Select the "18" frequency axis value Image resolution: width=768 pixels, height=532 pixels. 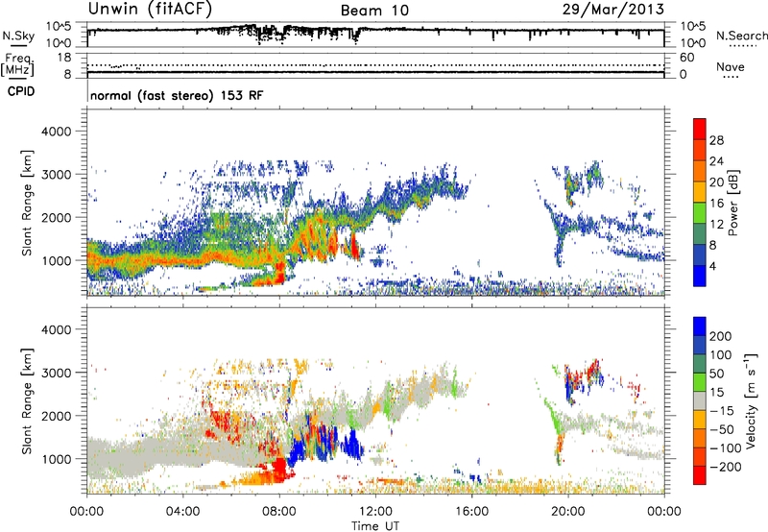(x=64, y=58)
